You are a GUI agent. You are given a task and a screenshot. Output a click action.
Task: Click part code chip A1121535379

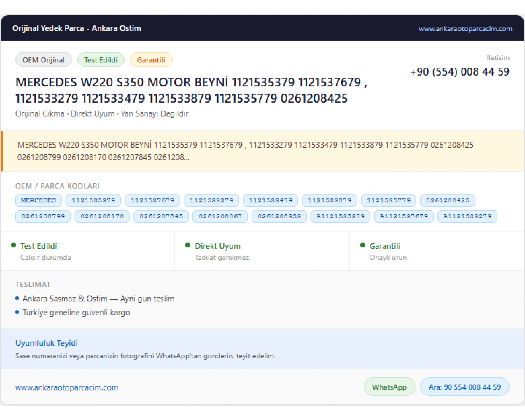coord(341,216)
